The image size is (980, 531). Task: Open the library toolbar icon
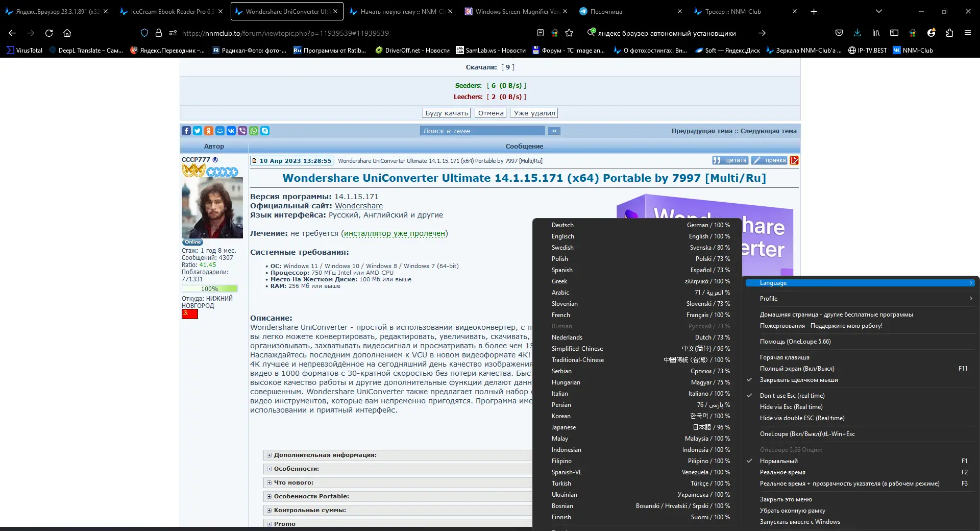[x=876, y=33]
